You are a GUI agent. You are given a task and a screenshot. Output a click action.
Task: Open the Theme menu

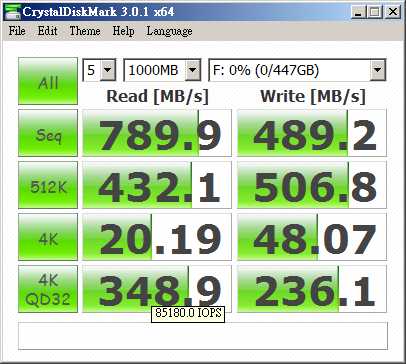(x=85, y=31)
